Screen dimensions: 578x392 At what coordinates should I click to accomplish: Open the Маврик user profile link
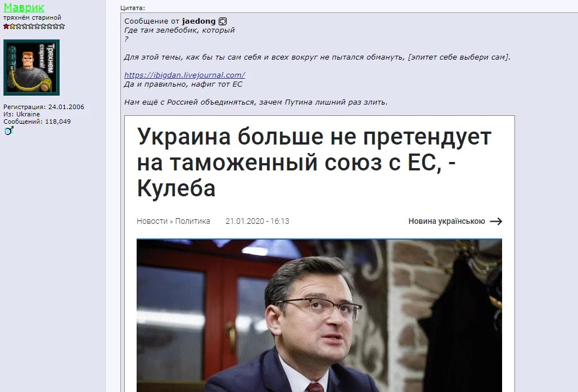click(24, 7)
